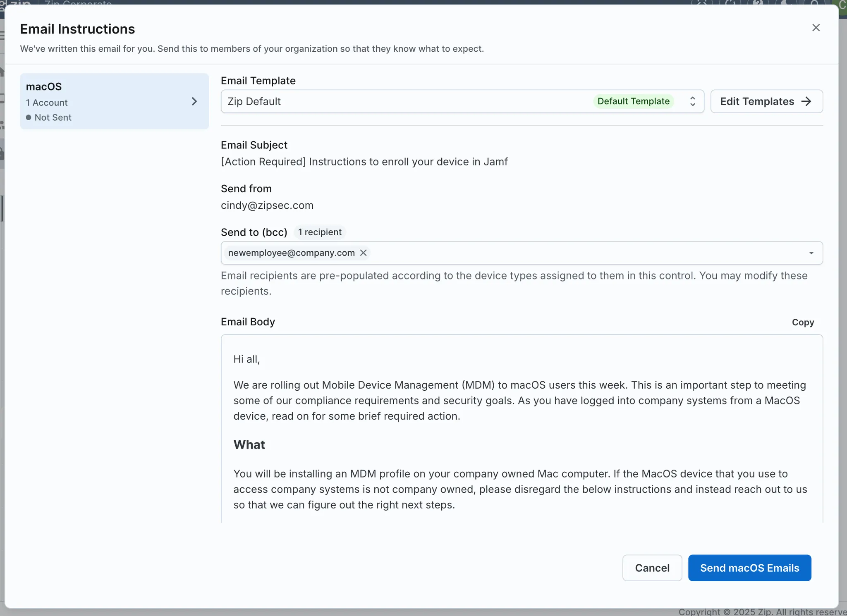Screen dimensions: 847x616
Task: Remove newemployee@company.com recipient chip
Action: coord(363,253)
